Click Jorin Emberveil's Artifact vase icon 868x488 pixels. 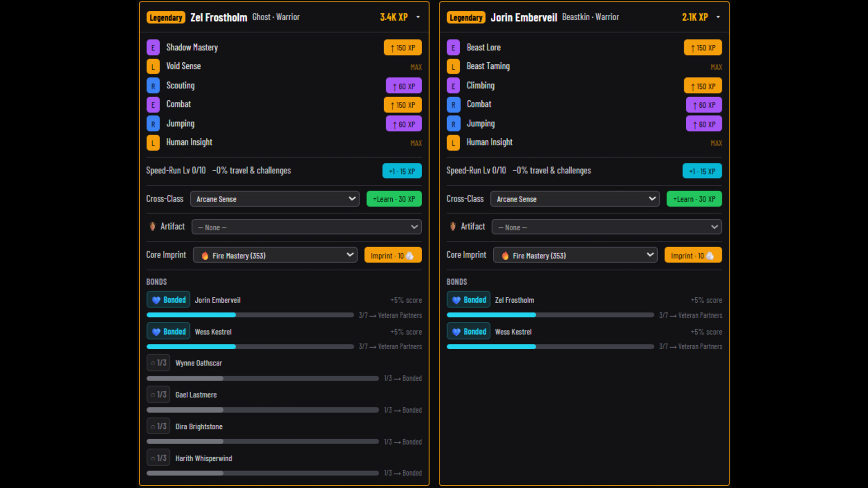click(453, 226)
